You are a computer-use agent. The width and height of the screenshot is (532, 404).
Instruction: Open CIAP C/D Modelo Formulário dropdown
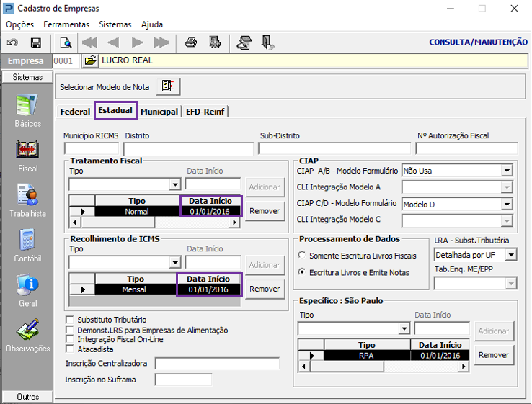pyautogui.click(x=507, y=204)
